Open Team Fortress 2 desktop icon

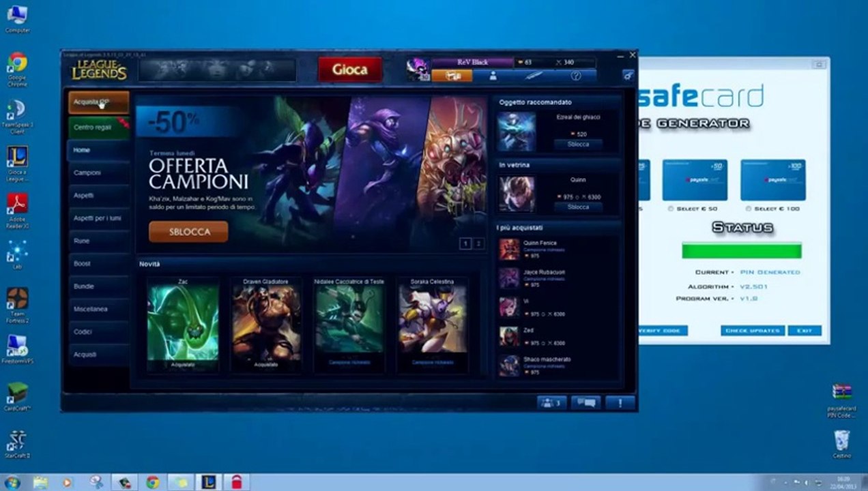17,305
